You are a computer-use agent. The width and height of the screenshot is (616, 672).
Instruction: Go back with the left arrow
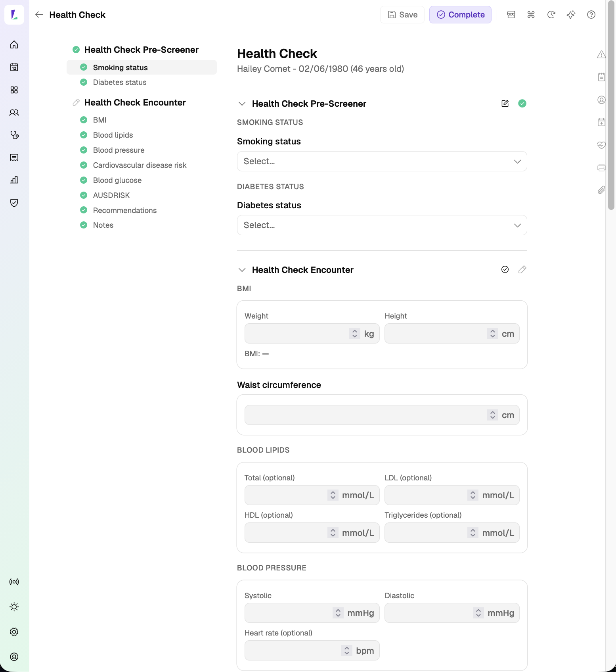[39, 15]
